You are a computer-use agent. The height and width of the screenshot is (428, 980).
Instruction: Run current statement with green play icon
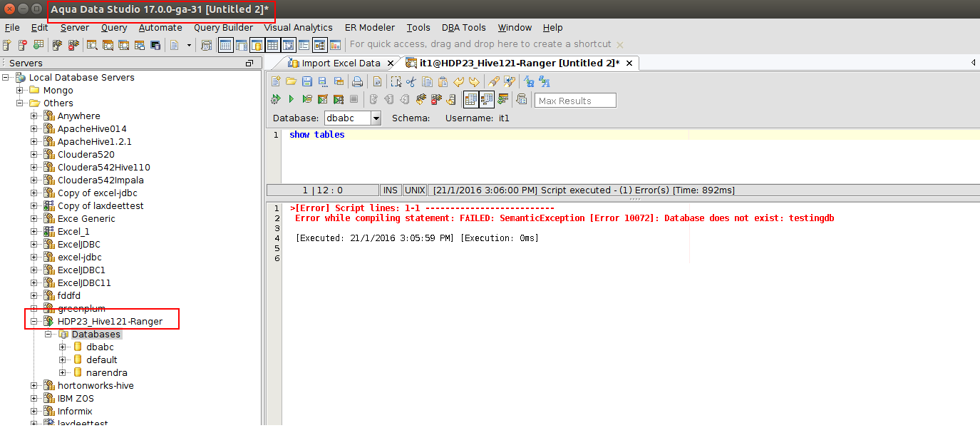[x=292, y=98]
